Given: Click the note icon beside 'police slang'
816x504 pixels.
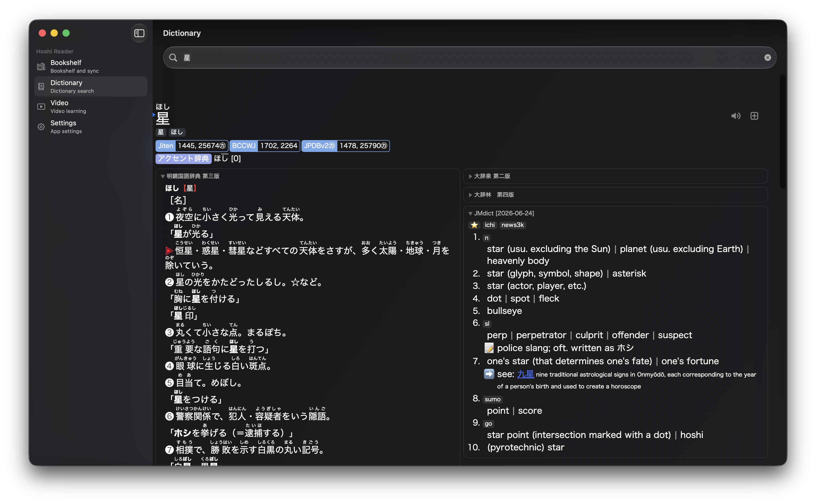Looking at the screenshot, I should (x=489, y=348).
